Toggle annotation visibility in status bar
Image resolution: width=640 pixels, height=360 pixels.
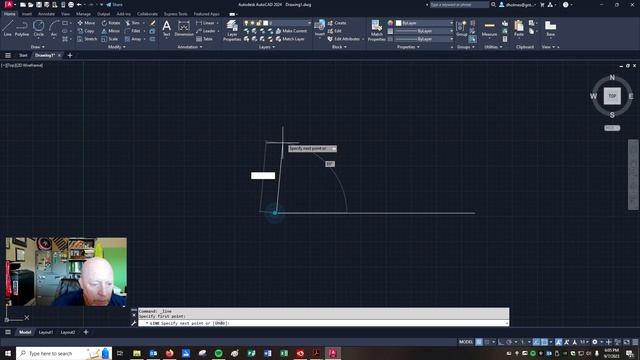click(x=559, y=342)
